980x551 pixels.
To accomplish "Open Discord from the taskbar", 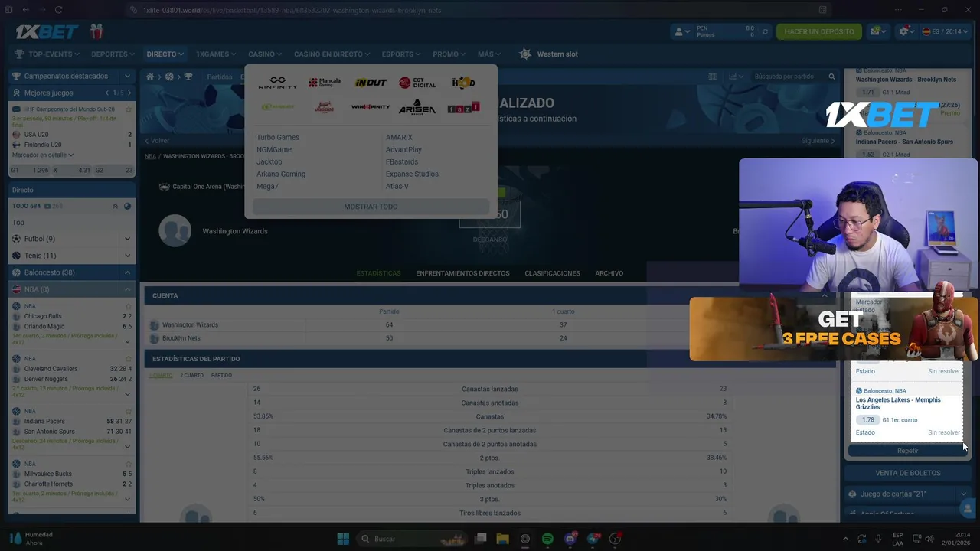I will pyautogui.click(x=570, y=539).
